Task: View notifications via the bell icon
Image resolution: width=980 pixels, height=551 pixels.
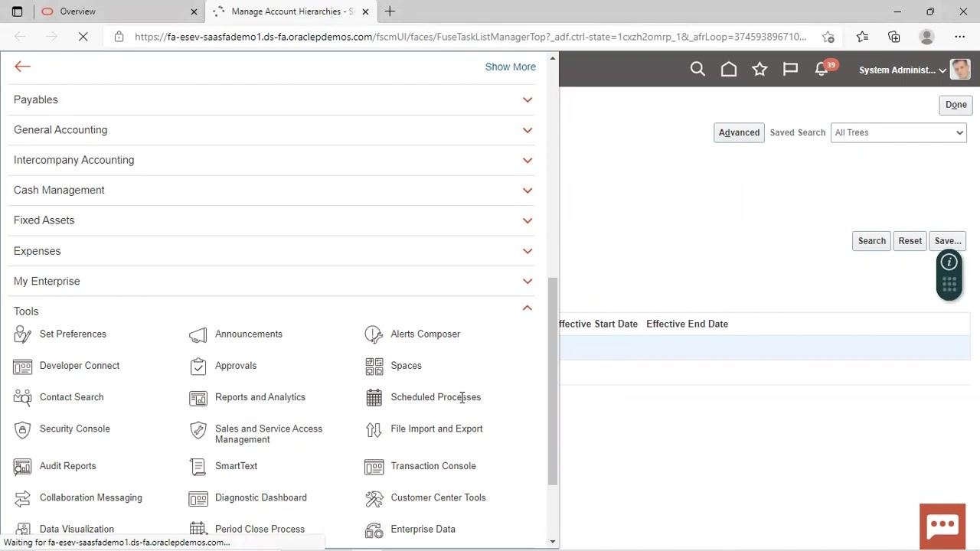Action: tap(822, 70)
